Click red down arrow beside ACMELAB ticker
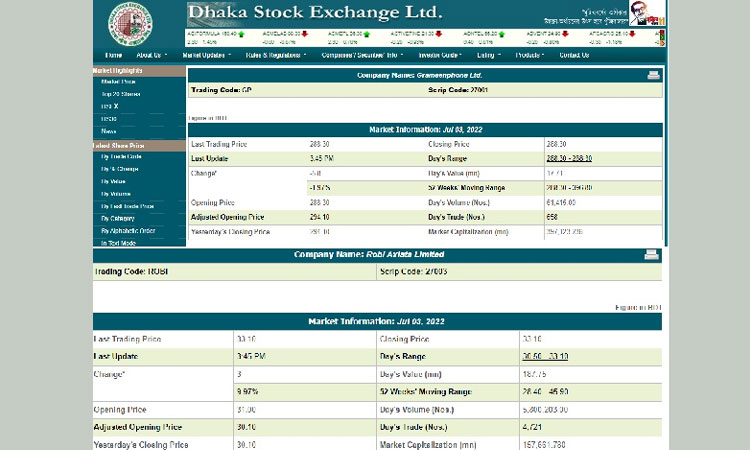The image size is (750, 450). click(304, 33)
